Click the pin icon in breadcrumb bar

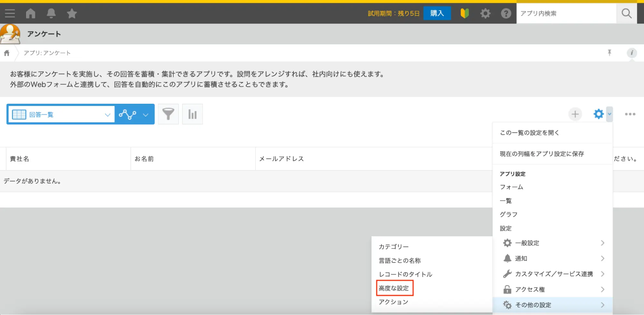tap(609, 52)
